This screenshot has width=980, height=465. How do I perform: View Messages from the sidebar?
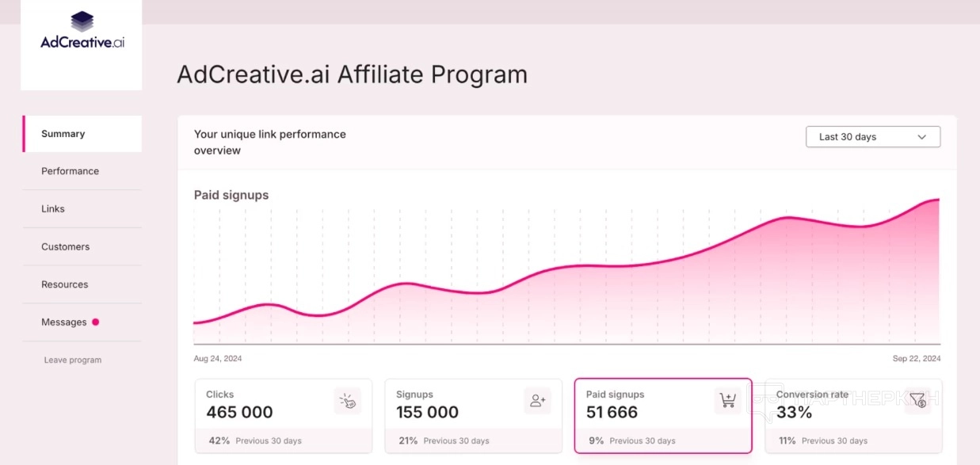coord(64,322)
